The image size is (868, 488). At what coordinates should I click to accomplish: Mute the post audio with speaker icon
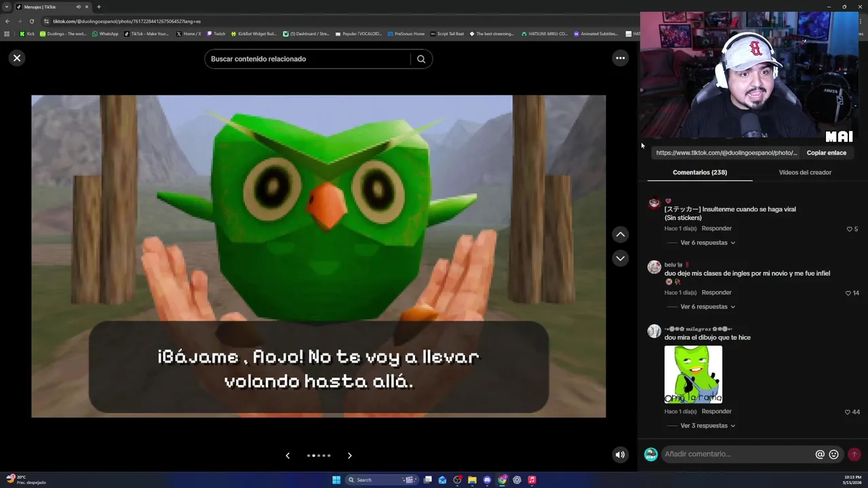620,455
